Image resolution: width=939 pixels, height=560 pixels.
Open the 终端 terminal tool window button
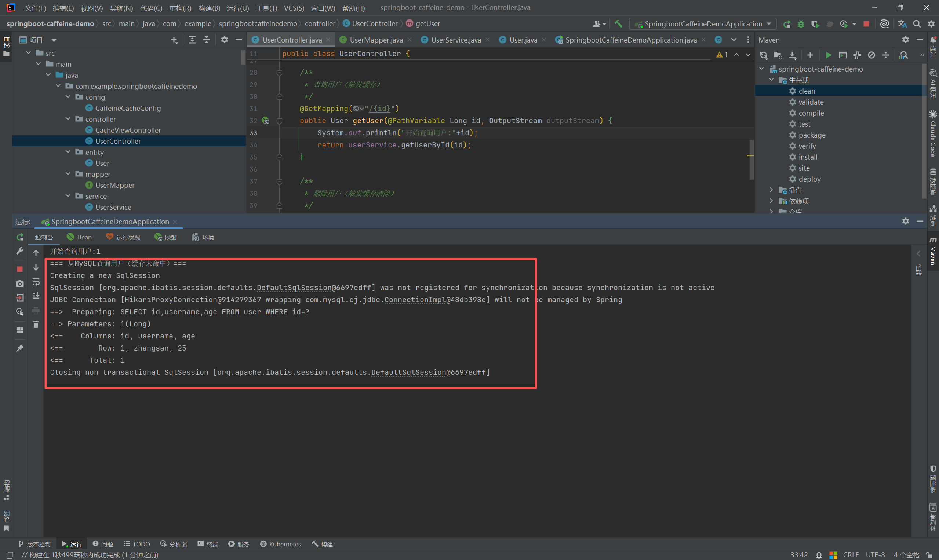pyautogui.click(x=208, y=544)
